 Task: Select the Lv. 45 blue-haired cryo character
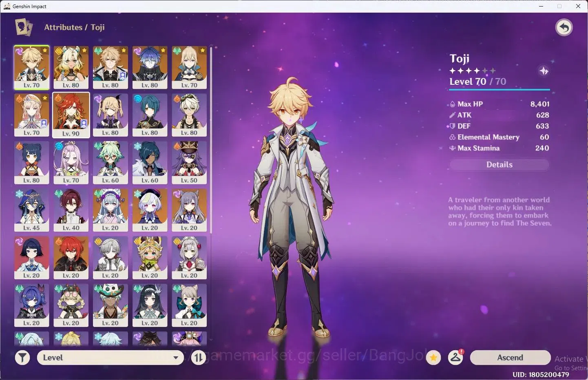31,210
